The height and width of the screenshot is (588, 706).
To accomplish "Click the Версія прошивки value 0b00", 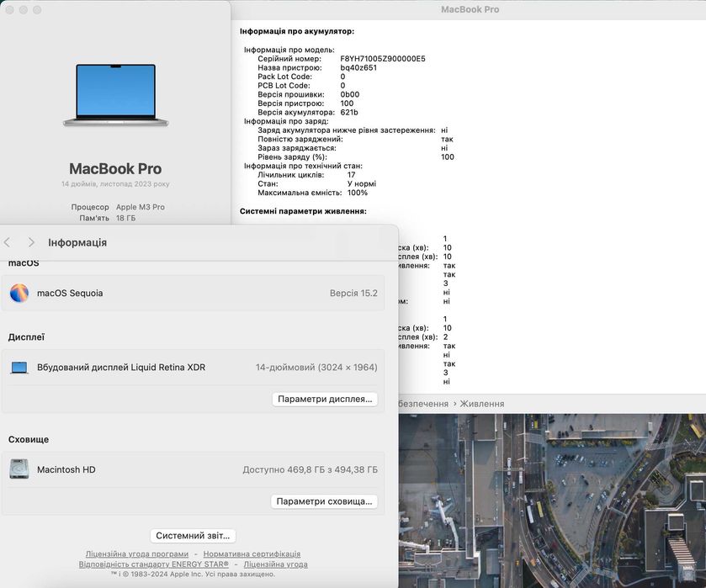I will [x=350, y=94].
